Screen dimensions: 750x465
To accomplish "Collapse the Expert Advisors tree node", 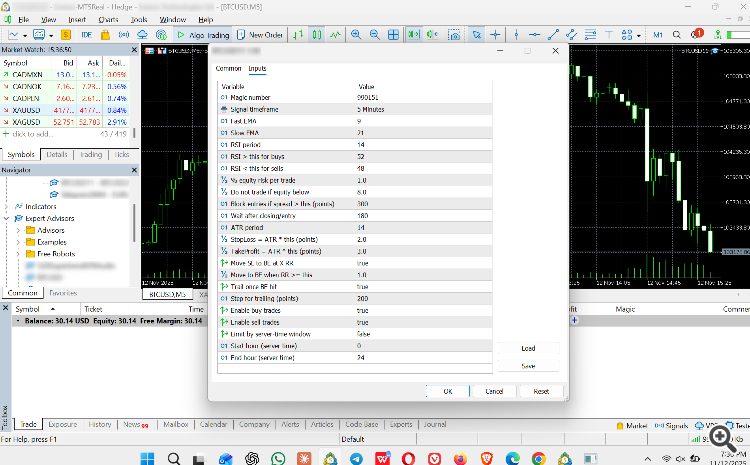I will [x=7, y=218].
